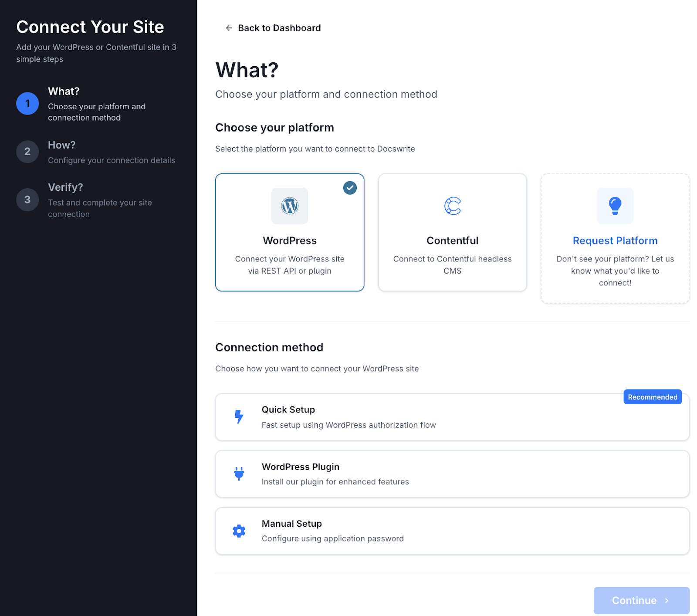The width and height of the screenshot is (697, 616).
Task: Click 'Install our plugin for enhanced features' text
Action: point(335,481)
